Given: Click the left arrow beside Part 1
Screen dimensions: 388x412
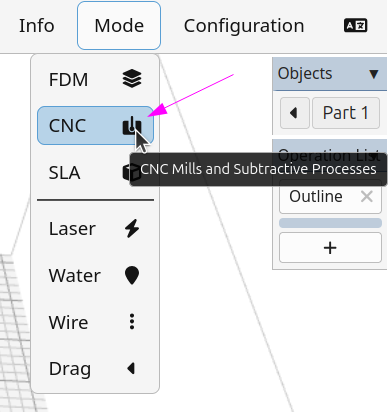Looking at the screenshot, I should (x=295, y=113).
